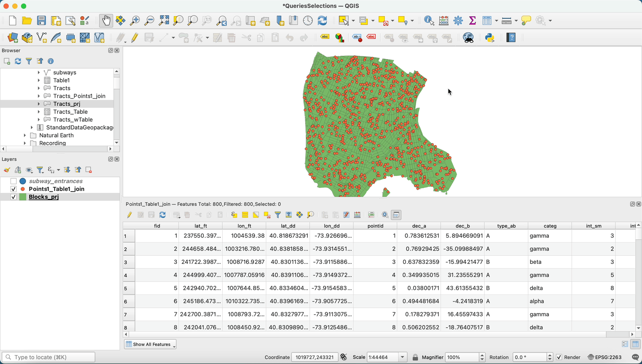Viewport: 642px width, 364px height.
Task: Click the Type to locate search field
Action: pyautogui.click(x=48, y=357)
